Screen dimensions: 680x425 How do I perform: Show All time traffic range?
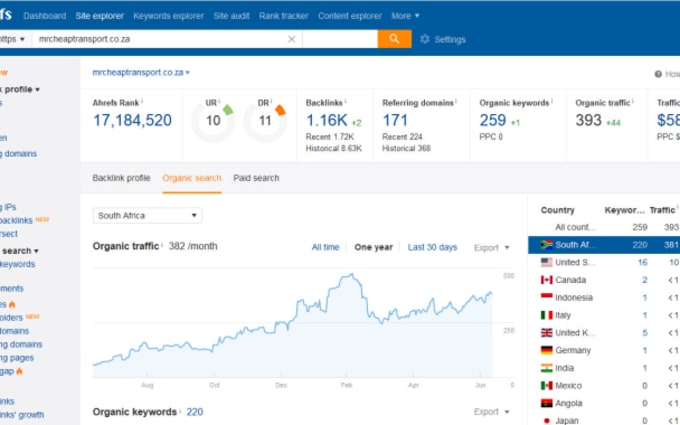[x=325, y=247]
